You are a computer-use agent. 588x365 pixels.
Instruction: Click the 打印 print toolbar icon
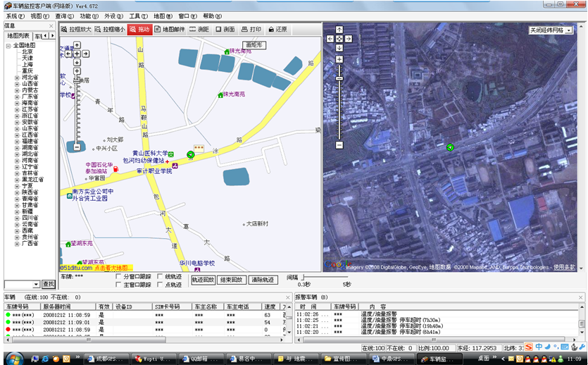coord(251,30)
